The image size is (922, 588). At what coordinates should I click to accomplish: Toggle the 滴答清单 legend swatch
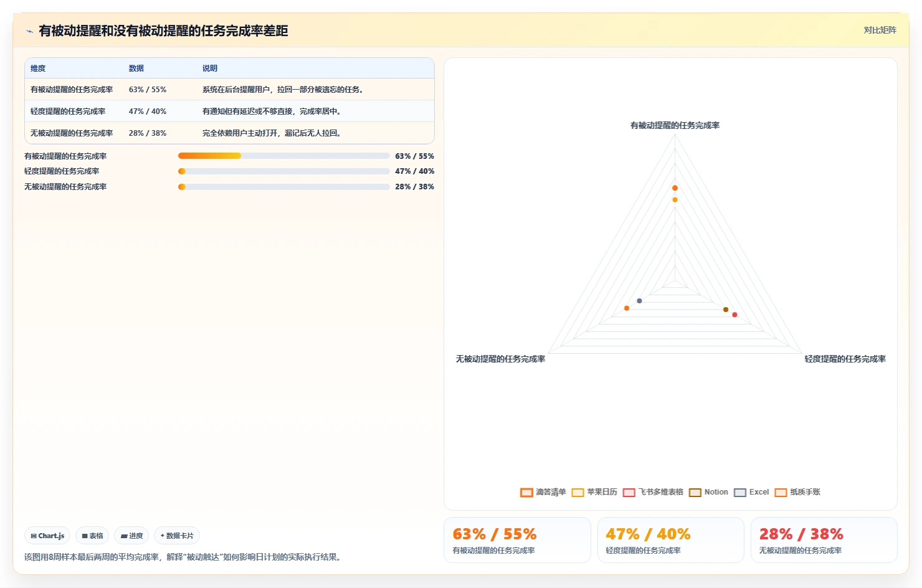[526, 492]
